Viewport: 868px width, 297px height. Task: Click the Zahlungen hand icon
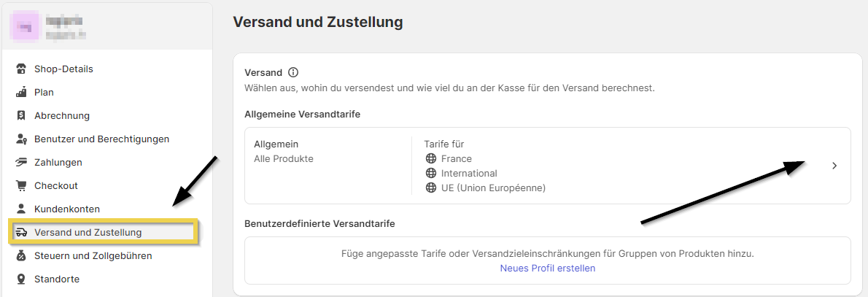coord(20,163)
